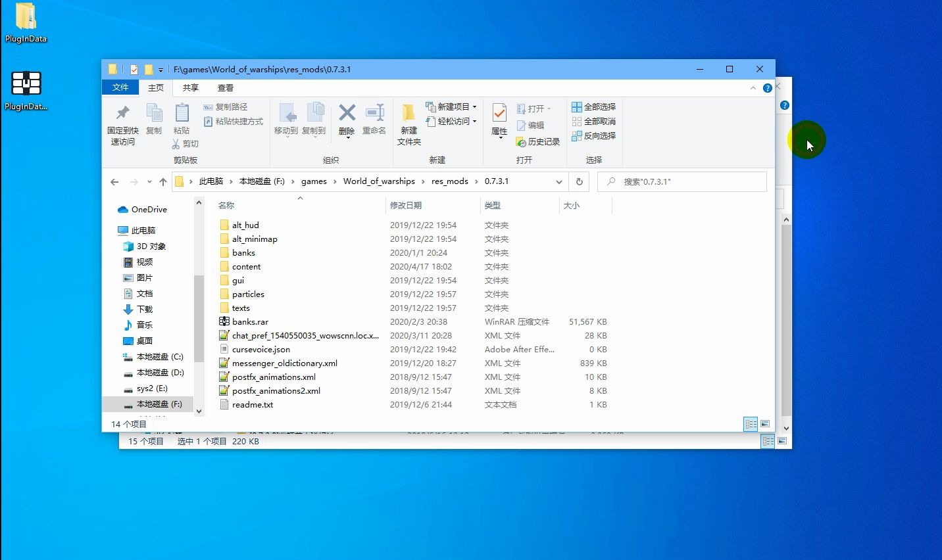Open Customize Quick Access Toolbar dropdown
This screenshot has height=560, width=942.
click(x=161, y=70)
